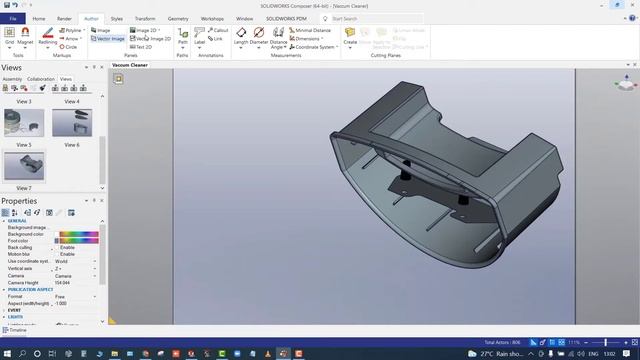The width and height of the screenshot is (640, 360).
Task: Insert an Image panel
Action: click(x=100, y=30)
